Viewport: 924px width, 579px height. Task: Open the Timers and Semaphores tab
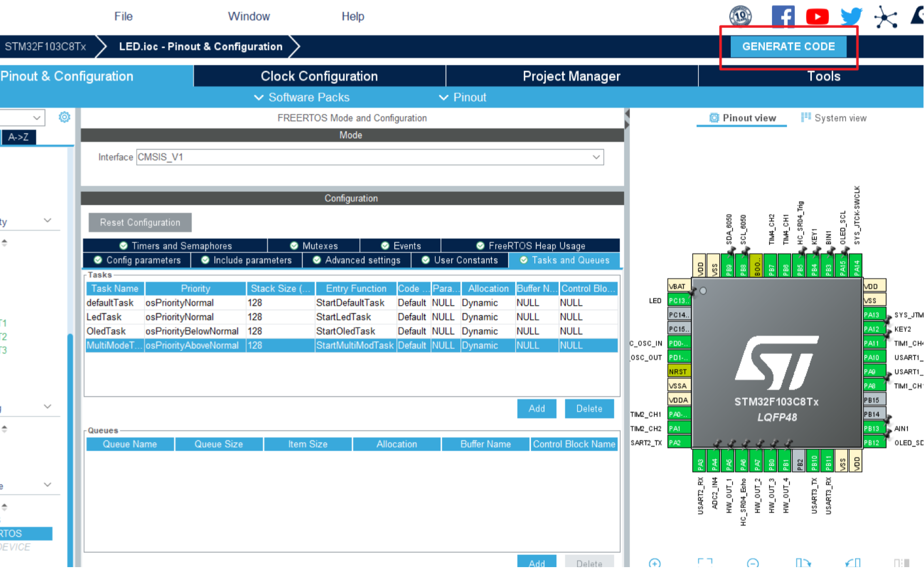pos(175,246)
